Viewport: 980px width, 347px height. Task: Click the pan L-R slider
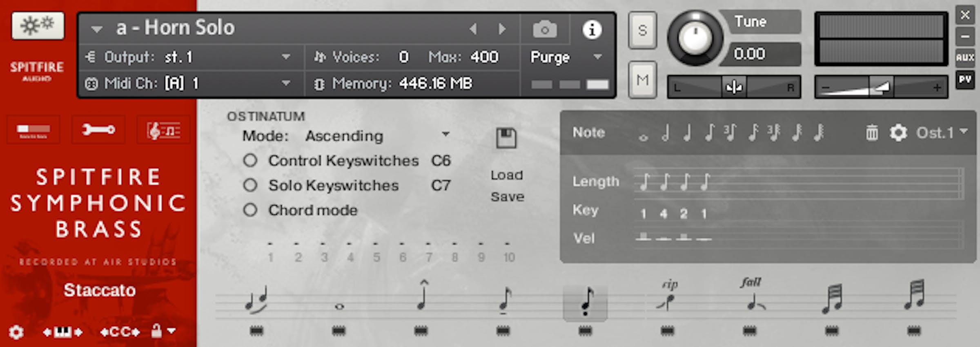point(734,87)
